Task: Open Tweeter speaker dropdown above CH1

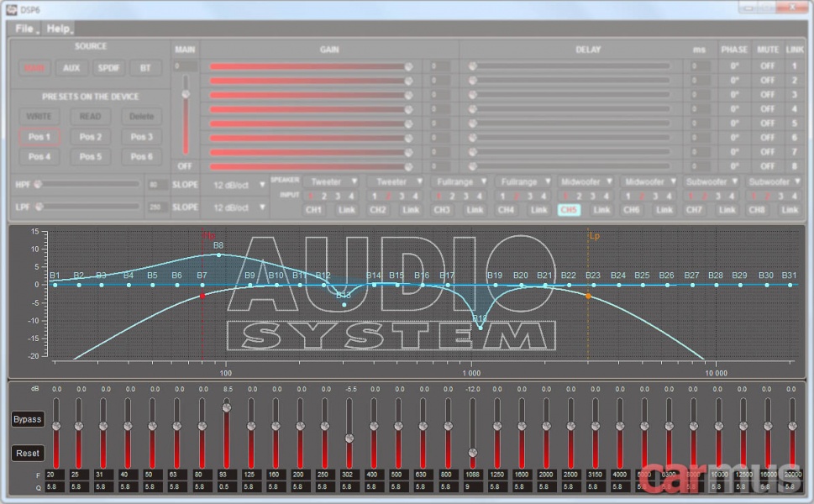Action: click(x=332, y=181)
